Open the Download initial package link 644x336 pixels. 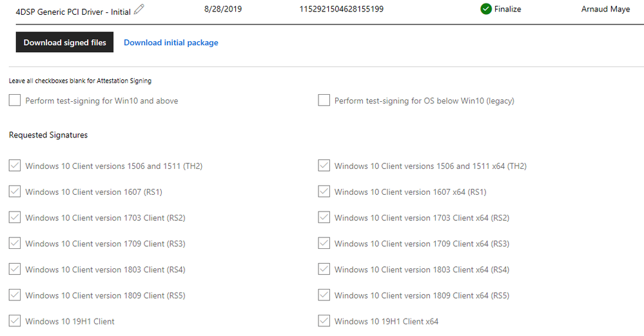(171, 43)
